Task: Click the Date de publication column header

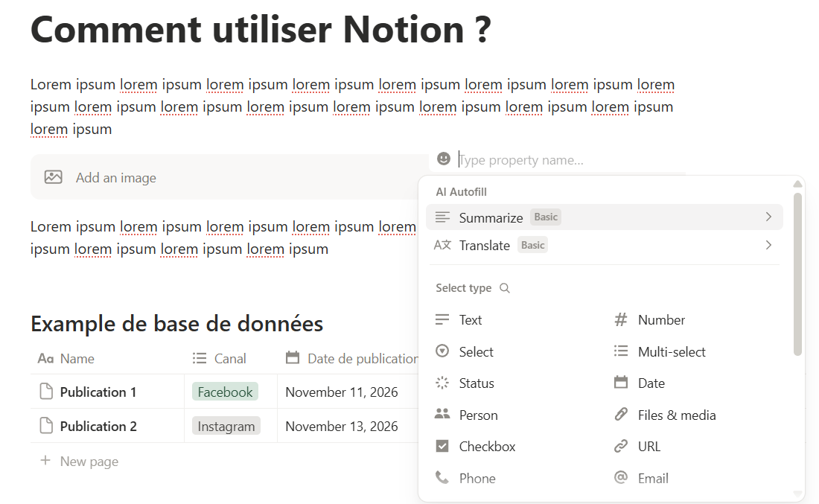Action: pos(348,358)
